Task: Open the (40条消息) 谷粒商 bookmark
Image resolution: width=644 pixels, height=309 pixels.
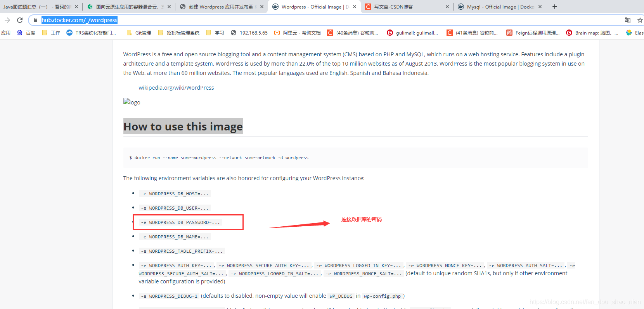Action: pos(353,33)
